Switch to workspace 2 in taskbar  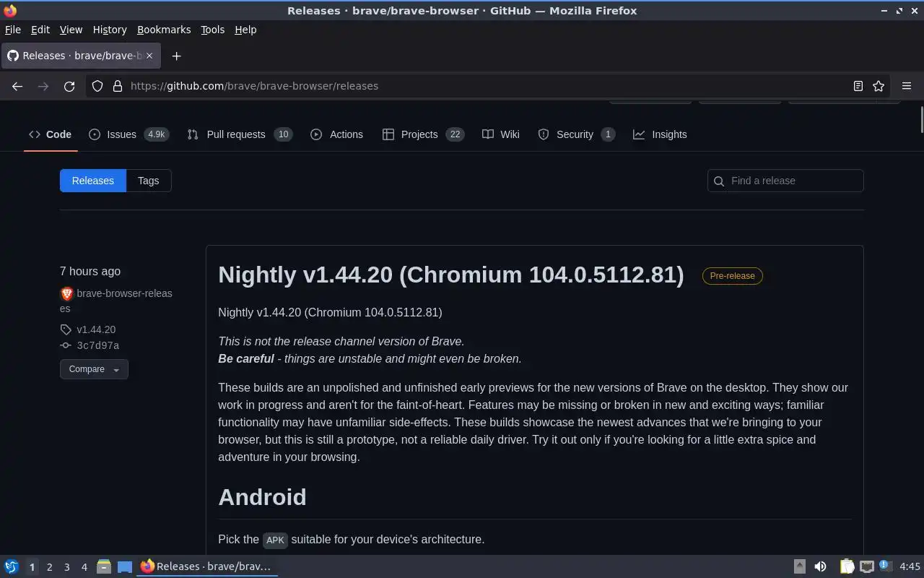coord(49,567)
